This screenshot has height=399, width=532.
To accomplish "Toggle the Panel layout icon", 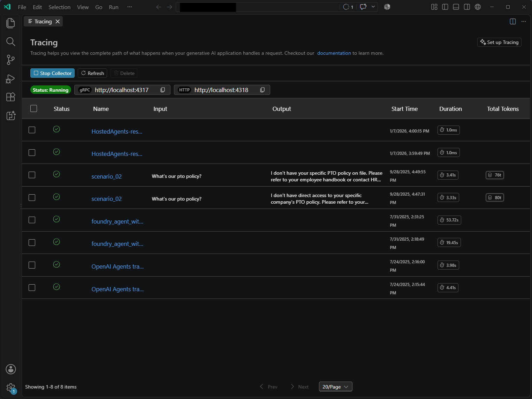I will click(456, 7).
